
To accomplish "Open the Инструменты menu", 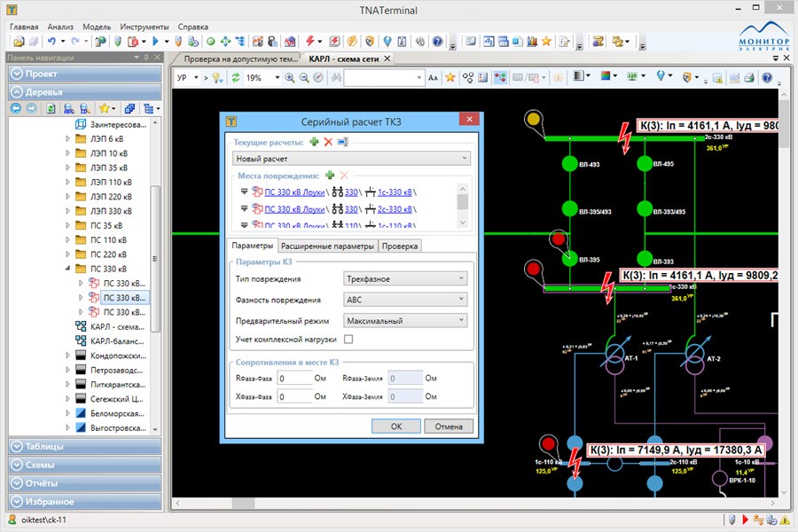I will (144, 27).
